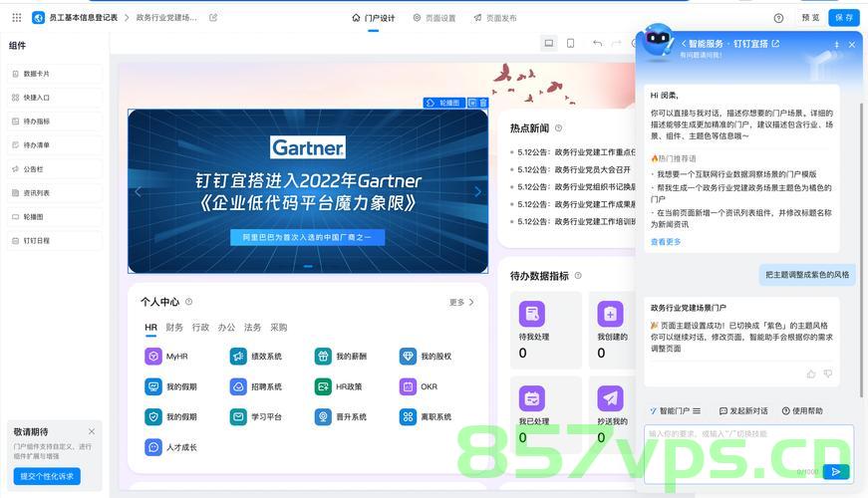This screenshot has height=498, width=868.
Task: Like the assistant reply with thumbs up
Action: (x=811, y=374)
